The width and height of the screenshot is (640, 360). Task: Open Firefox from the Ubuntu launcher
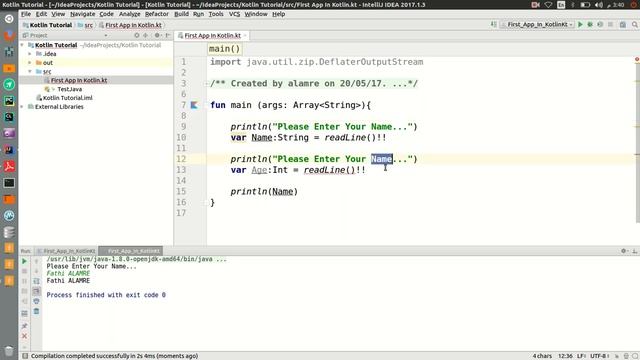coord(9,35)
